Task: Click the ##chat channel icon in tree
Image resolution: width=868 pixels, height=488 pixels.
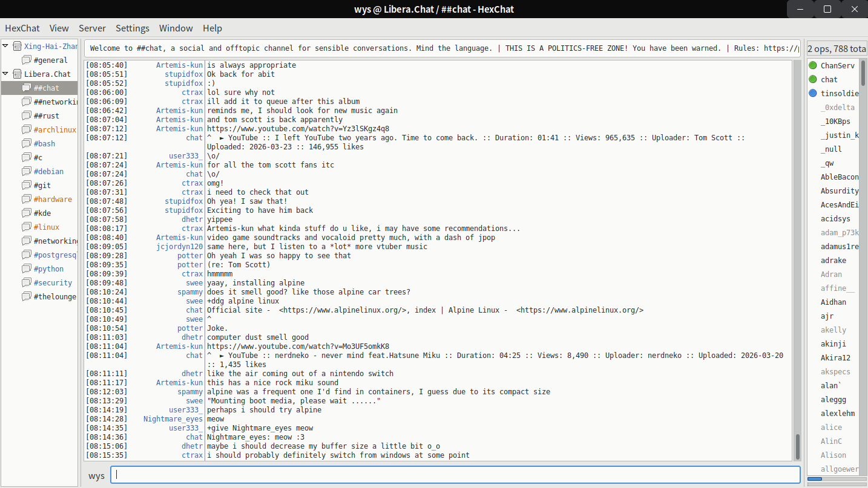Action: tap(26, 88)
